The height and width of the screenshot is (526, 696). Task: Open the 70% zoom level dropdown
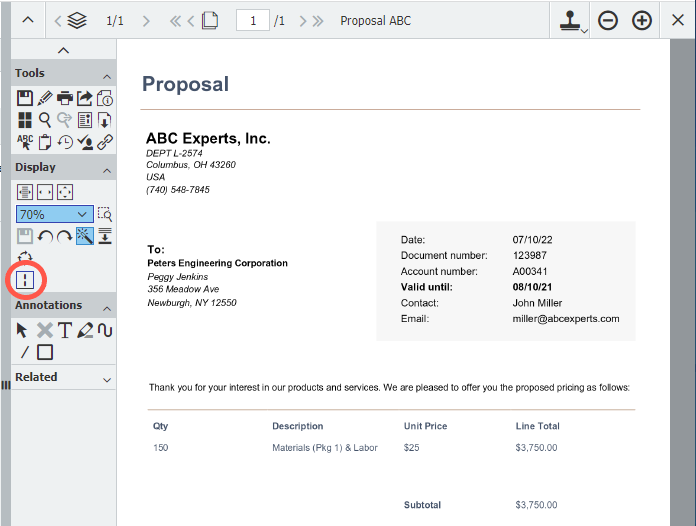coord(55,214)
